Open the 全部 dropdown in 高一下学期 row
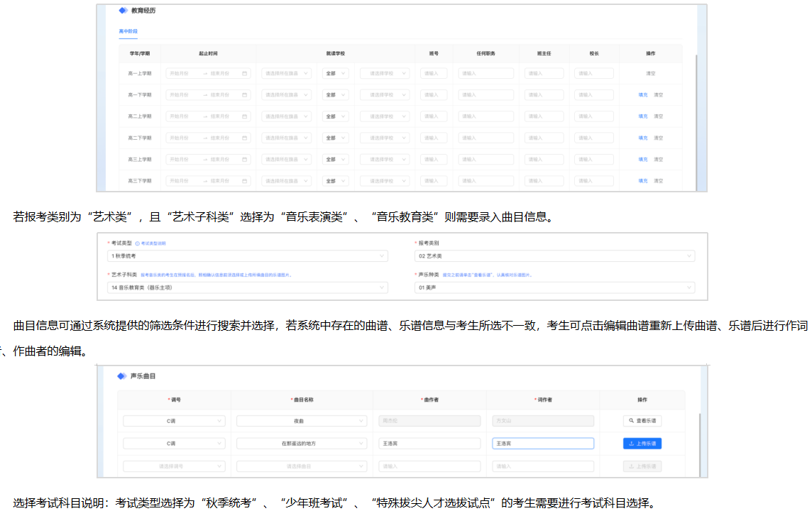This screenshot has width=812, height=511. (x=335, y=94)
